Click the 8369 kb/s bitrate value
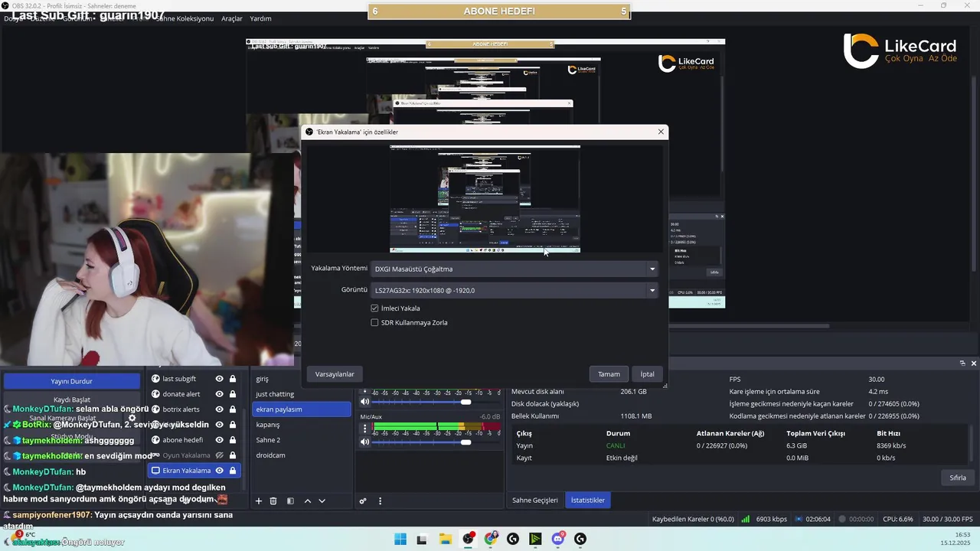This screenshot has height=551, width=980. click(x=891, y=445)
